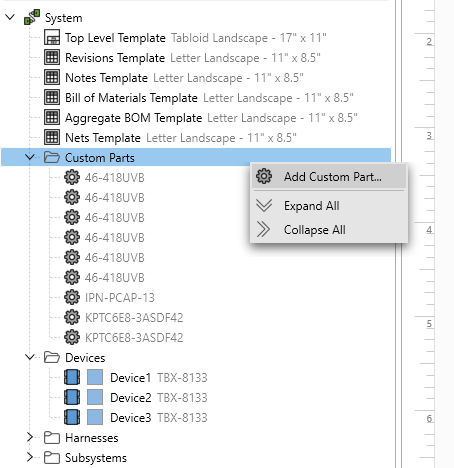
Task: Click TBX-8133 part number beside Device1
Action: point(182,378)
